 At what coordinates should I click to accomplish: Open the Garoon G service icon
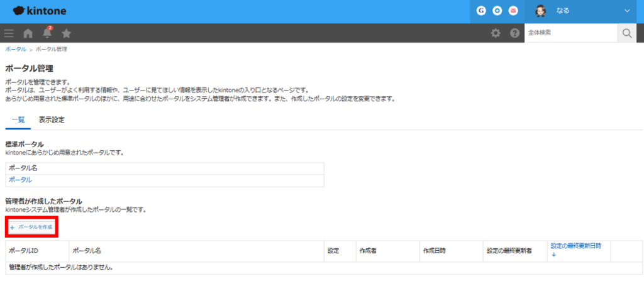[481, 11]
